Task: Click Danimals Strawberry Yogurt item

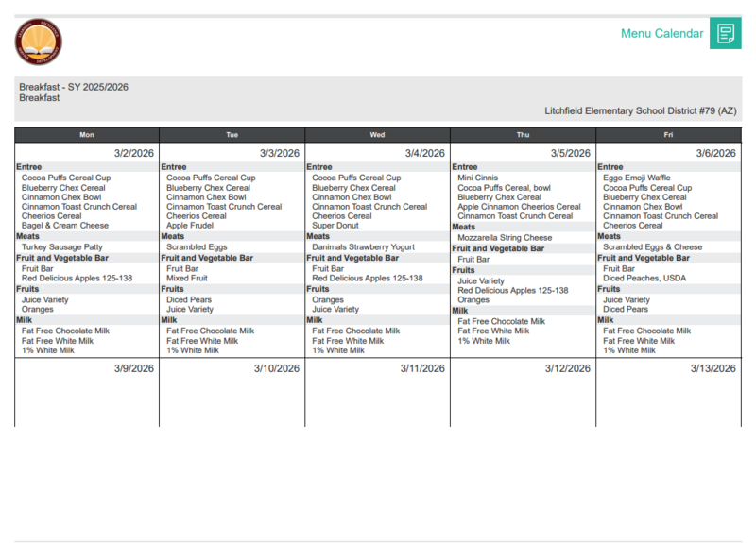Action: click(364, 247)
